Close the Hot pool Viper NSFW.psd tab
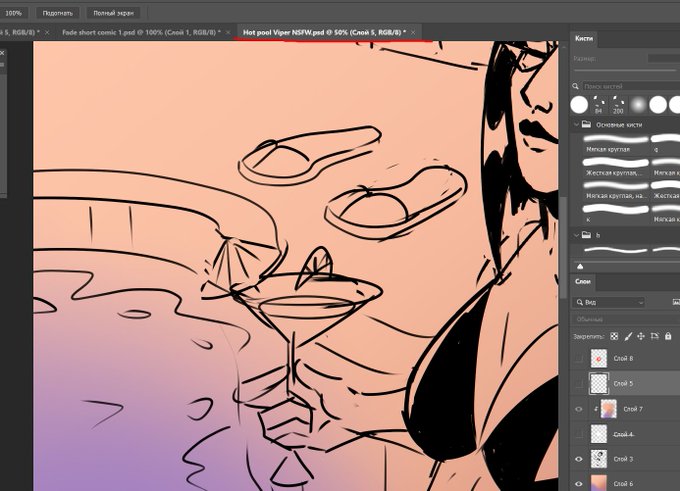This screenshot has height=491, width=680. [413, 33]
